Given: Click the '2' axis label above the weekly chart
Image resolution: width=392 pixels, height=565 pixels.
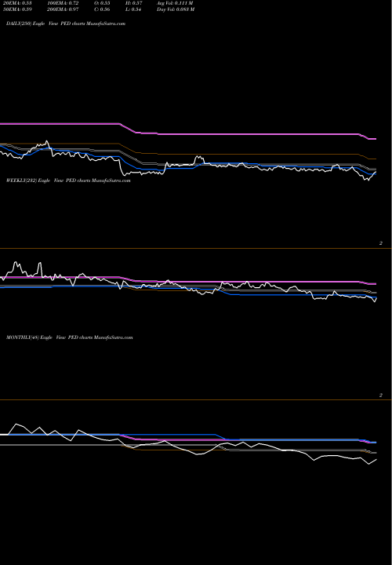Looking at the screenshot, I should 381,243.
